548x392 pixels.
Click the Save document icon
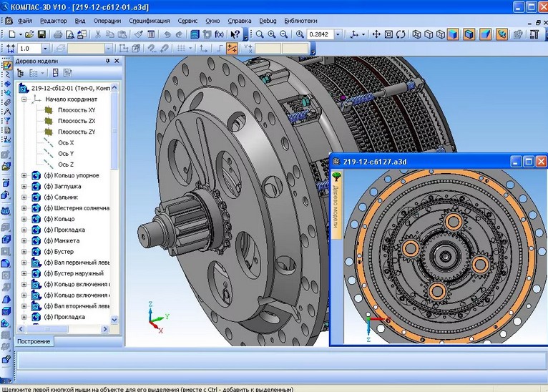42,34
